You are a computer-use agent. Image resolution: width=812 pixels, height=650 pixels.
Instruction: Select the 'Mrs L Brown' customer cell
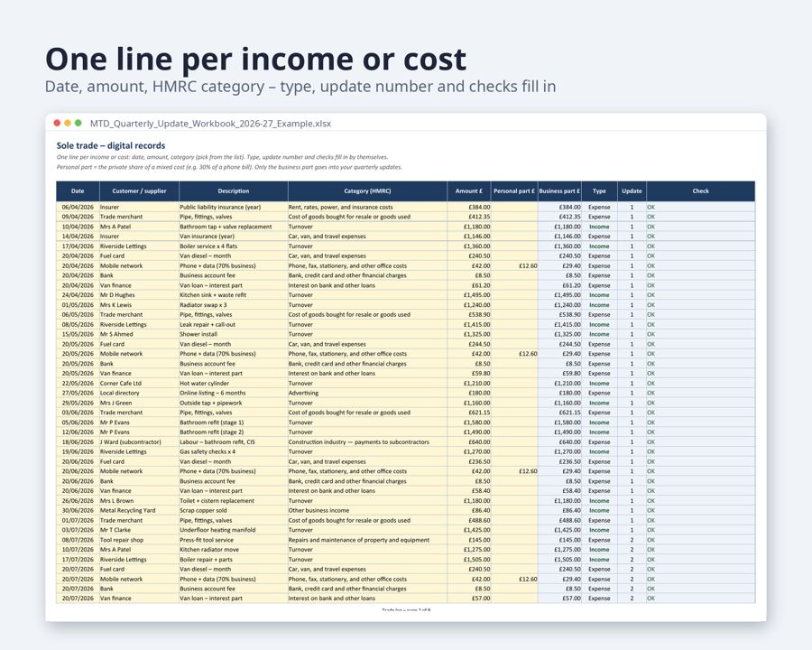(x=139, y=501)
